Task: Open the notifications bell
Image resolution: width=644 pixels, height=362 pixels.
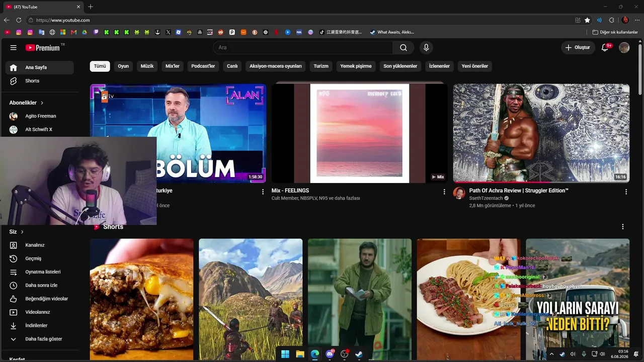Action: (x=605, y=48)
